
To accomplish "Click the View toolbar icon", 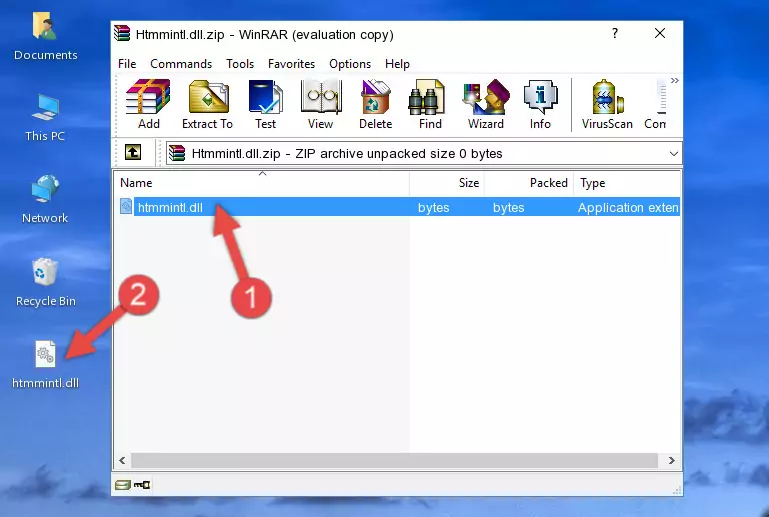I will [x=321, y=104].
